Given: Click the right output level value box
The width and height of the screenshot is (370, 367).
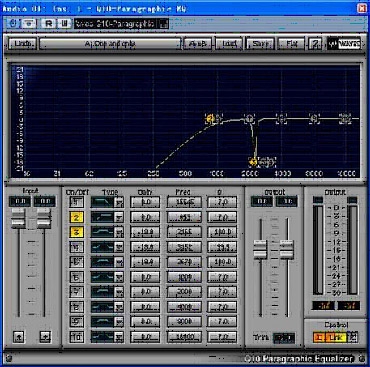Looking at the screenshot, I should point(287,201).
